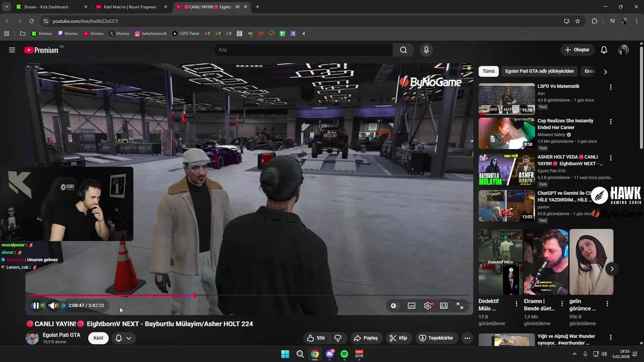Open options menu for LSPD Vs Matematik
Screen dimensions: 644x362
coord(611,87)
